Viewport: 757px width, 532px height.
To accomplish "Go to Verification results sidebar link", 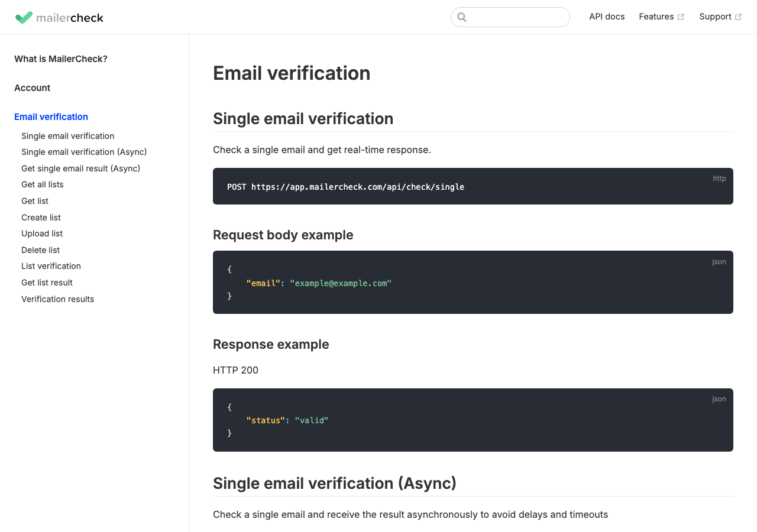I will (58, 299).
